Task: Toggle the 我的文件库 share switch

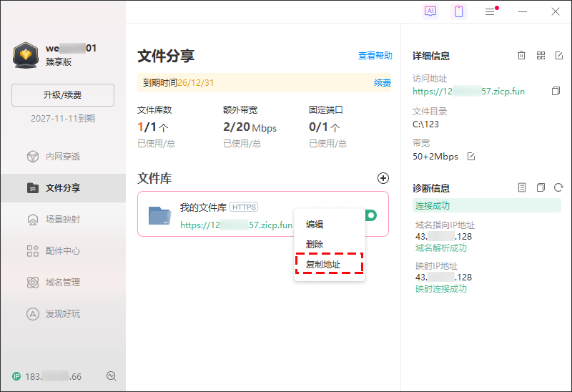Action: coord(371,215)
